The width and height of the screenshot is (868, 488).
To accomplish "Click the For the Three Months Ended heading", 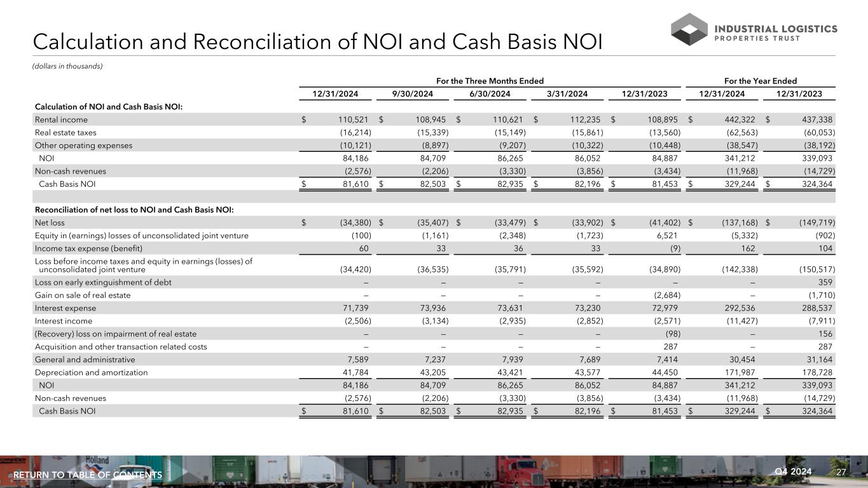I will click(x=490, y=81).
